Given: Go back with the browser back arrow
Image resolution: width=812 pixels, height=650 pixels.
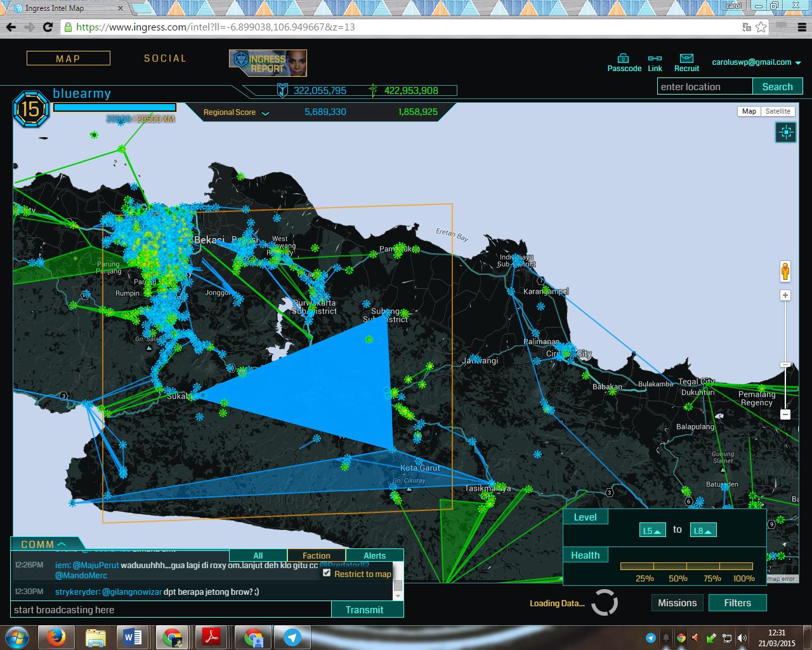Looking at the screenshot, I should coord(11,27).
